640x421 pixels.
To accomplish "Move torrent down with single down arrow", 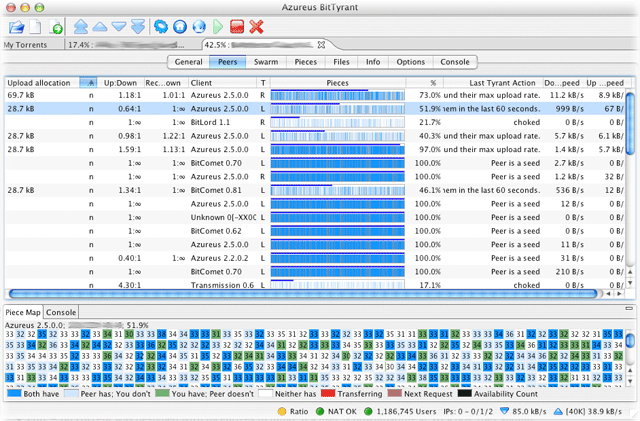I will 119,27.
